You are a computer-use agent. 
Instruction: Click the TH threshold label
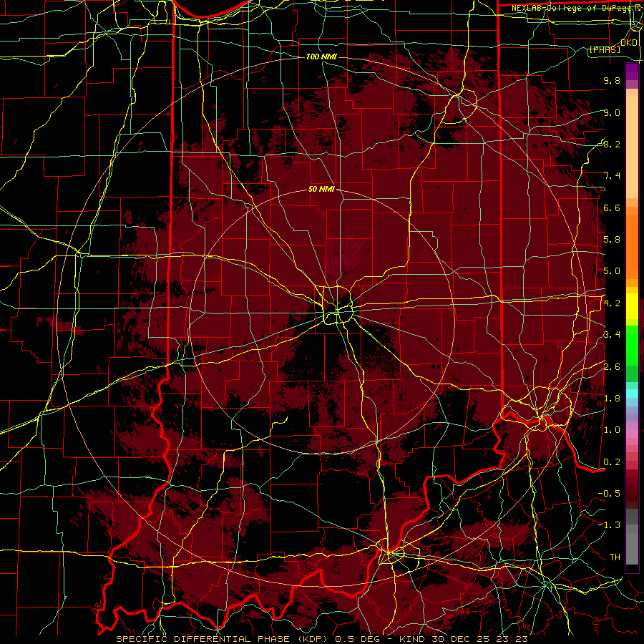[x=615, y=557]
